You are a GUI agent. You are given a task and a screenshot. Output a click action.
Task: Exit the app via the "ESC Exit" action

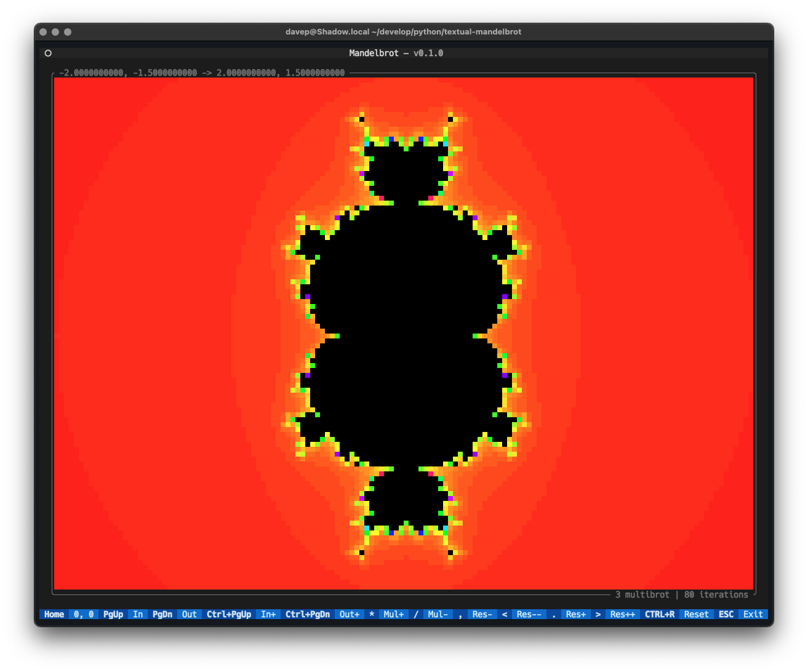pos(738,614)
